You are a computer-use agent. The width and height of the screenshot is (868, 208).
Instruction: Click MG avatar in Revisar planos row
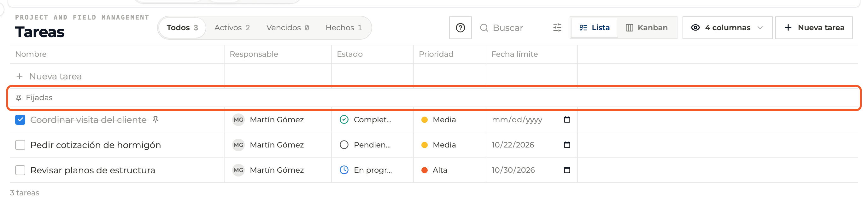pyautogui.click(x=238, y=170)
